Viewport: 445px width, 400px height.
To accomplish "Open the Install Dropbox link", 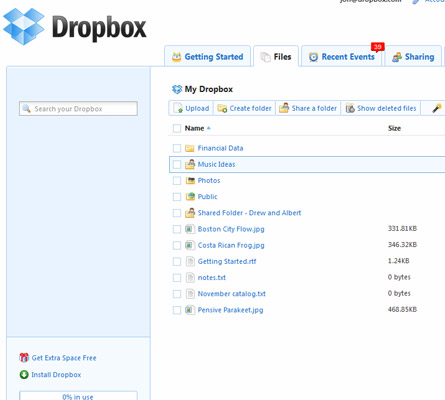I will click(56, 375).
